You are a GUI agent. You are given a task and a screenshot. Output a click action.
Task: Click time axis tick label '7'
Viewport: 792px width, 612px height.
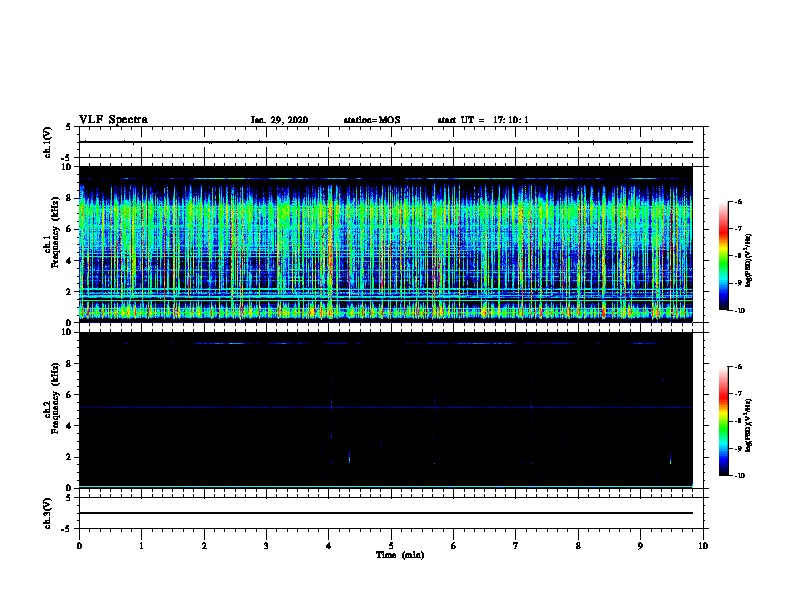point(516,545)
